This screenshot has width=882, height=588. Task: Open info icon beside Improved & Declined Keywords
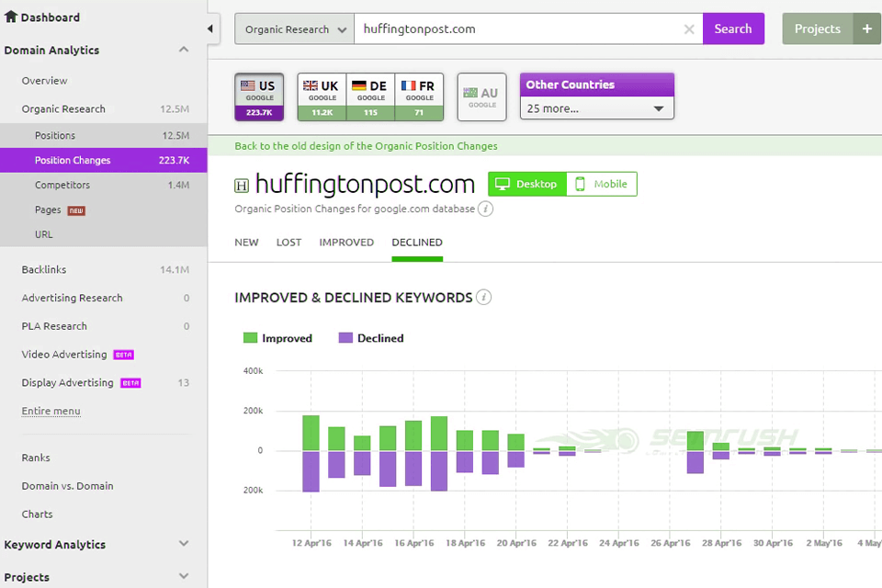483,297
